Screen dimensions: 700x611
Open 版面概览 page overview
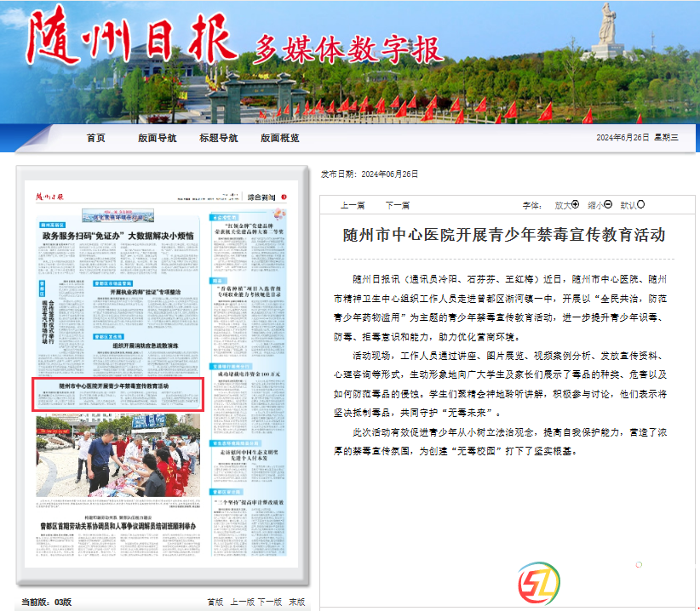tap(280, 138)
